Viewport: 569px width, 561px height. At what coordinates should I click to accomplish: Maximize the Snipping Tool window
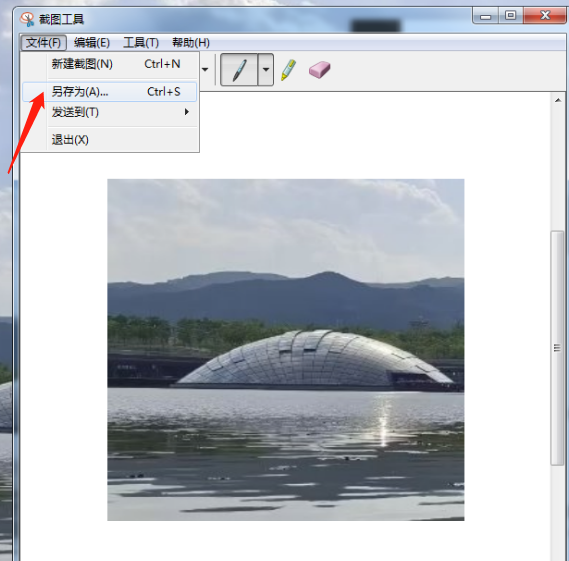click(x=511, y=16)
